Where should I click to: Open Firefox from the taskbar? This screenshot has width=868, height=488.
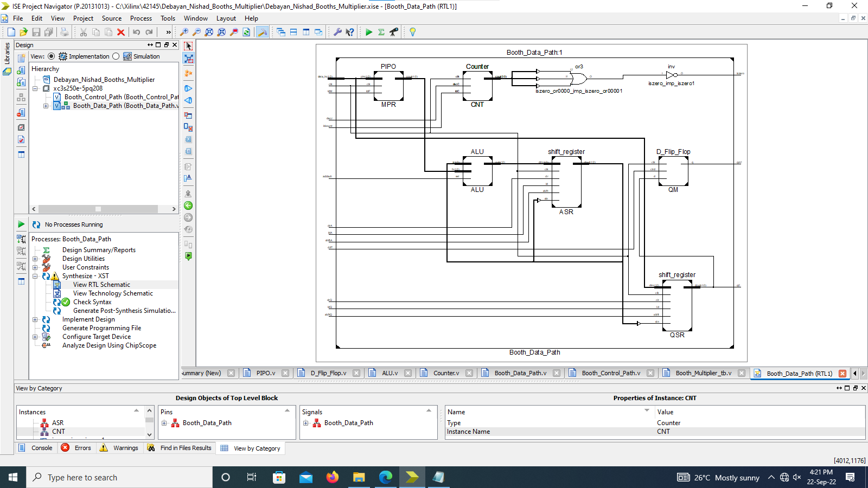point(333,477)
